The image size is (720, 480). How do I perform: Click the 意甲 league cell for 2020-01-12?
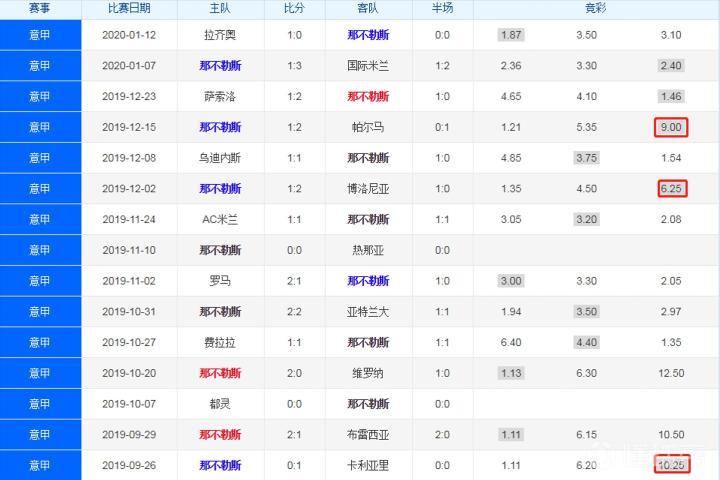(x=39, y=35)
